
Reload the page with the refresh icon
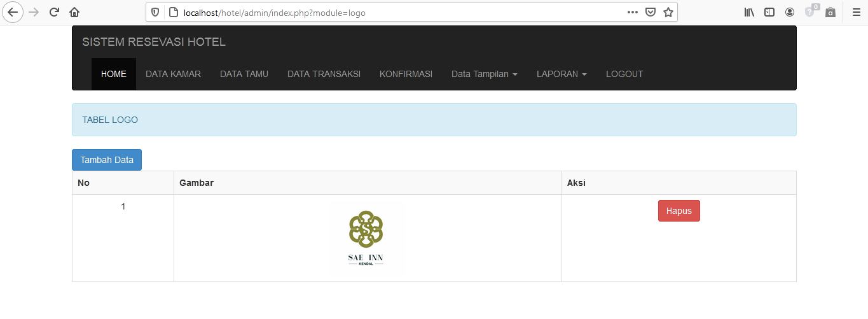point(55,12)
